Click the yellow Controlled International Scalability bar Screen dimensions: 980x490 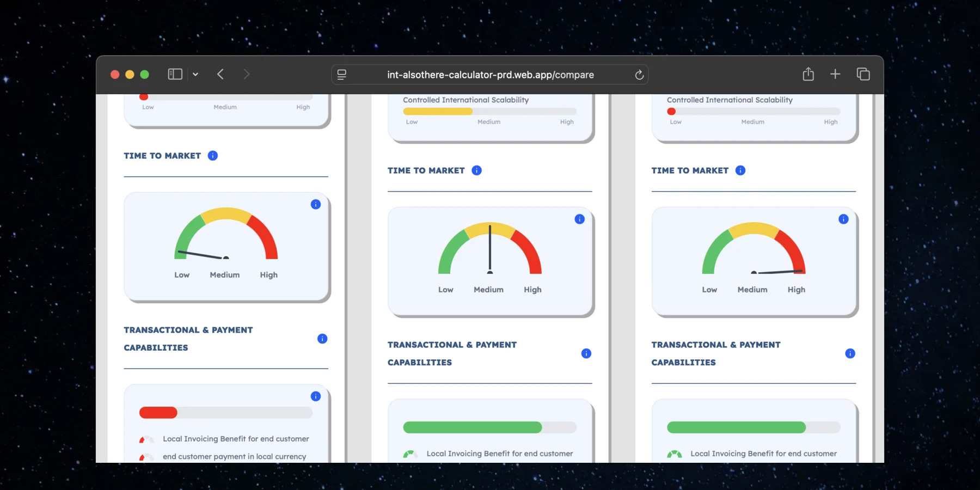click(x=490, y=111)
